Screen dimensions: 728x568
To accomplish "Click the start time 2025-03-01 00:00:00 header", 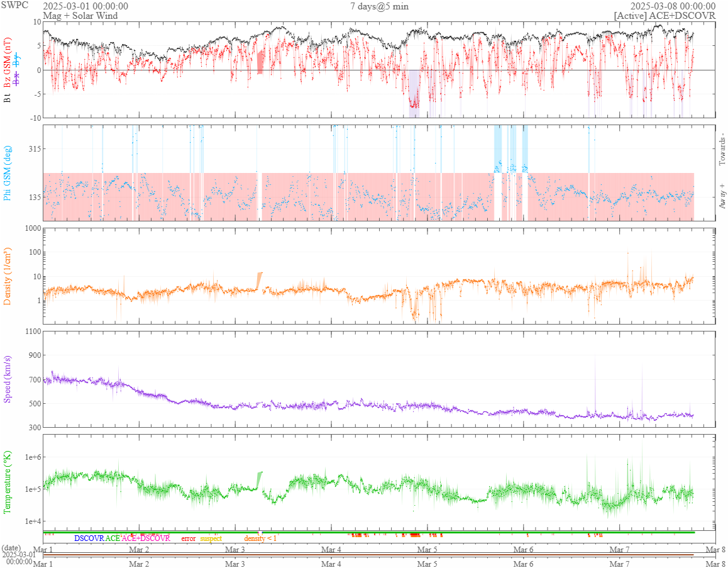I will coord(85,6).
